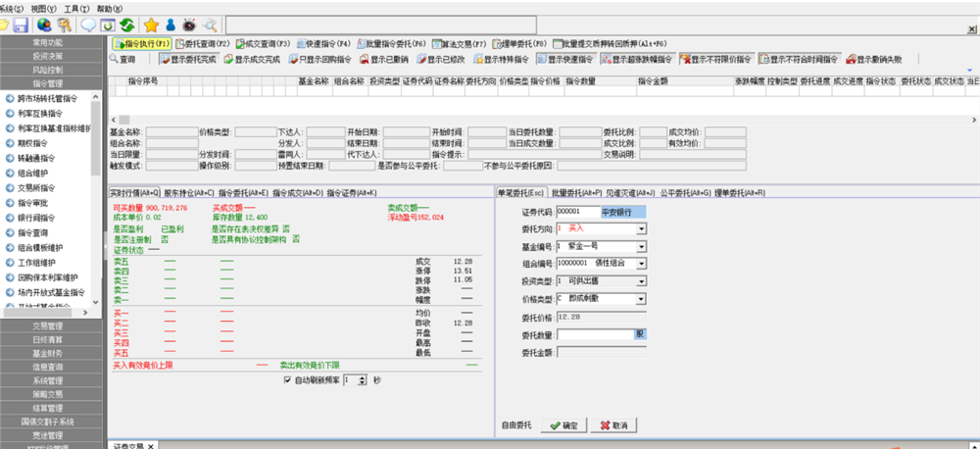The image size is (980, 449).
Task: Click the yellow star favorites icon
Action: (151, 25)
